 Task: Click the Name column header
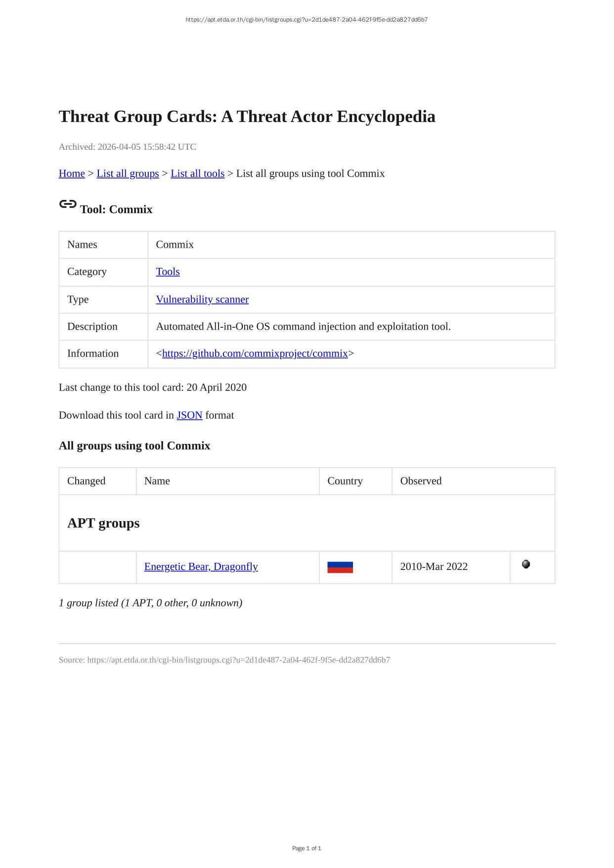pyautogui.click(x=157, y=481)
